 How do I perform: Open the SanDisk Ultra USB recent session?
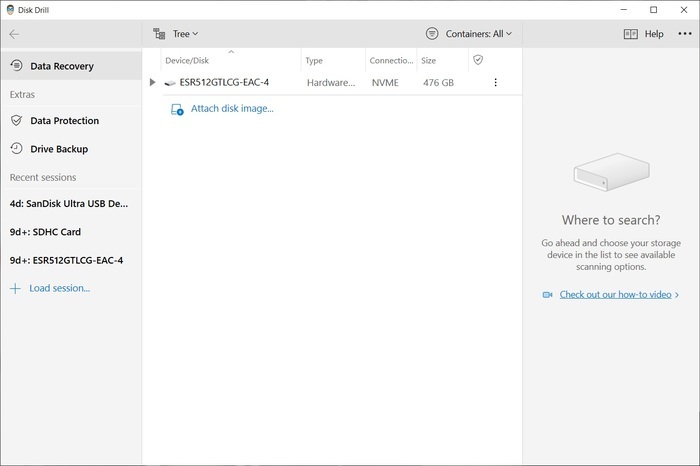coord(69,204)
